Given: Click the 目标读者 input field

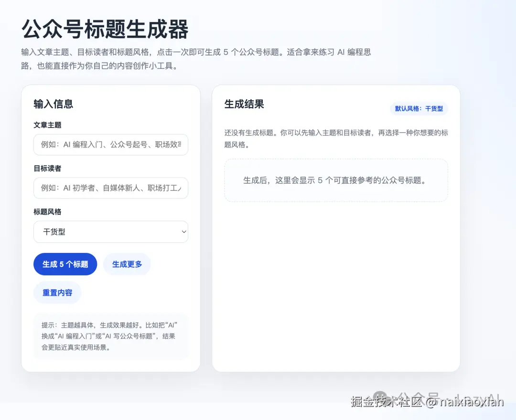Looking at the screenshot, I should click(x=111, y=188).
